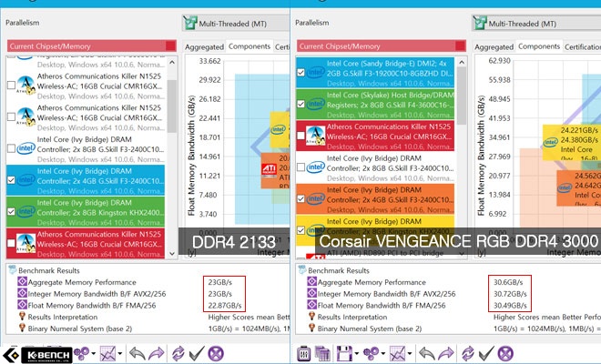Image resolution: width=601 pixels, height=364 pixels.
Task: Copy results icon in right window toolbar
Action: pos(322,353)
